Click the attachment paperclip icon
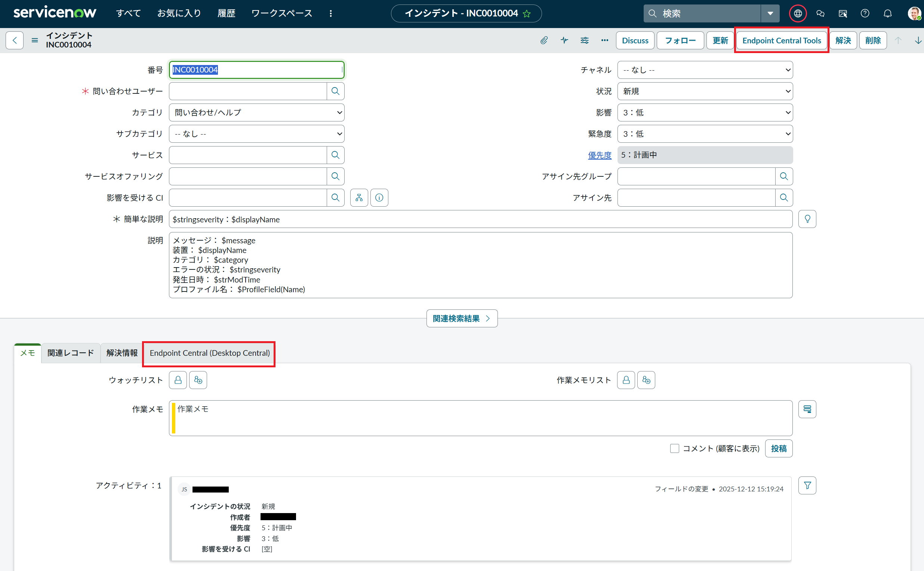This screenshot has width=924, height=571. click(543, 40)
